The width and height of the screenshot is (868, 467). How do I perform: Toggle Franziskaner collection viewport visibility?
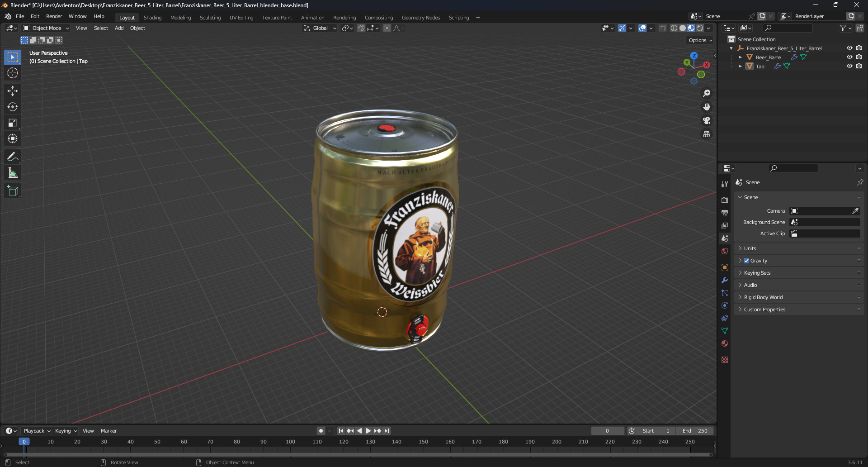tap(849, 48)
